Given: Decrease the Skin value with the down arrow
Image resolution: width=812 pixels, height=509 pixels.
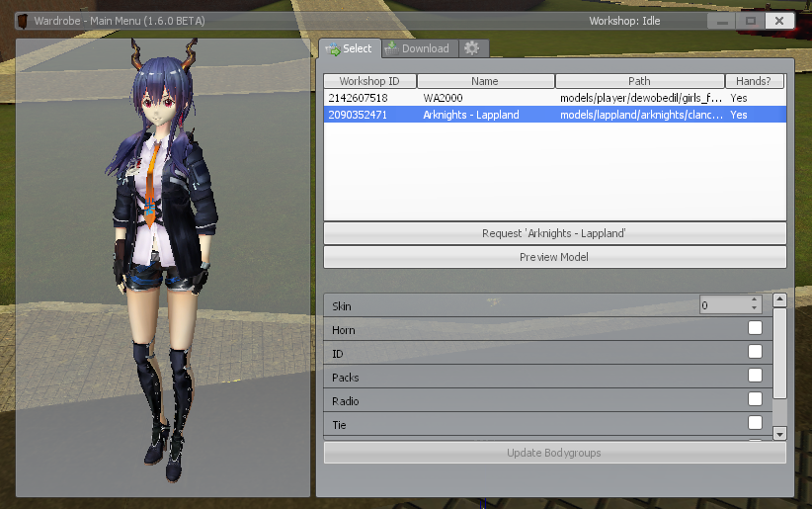Looking at the screenshot, I should coord(754,309).
